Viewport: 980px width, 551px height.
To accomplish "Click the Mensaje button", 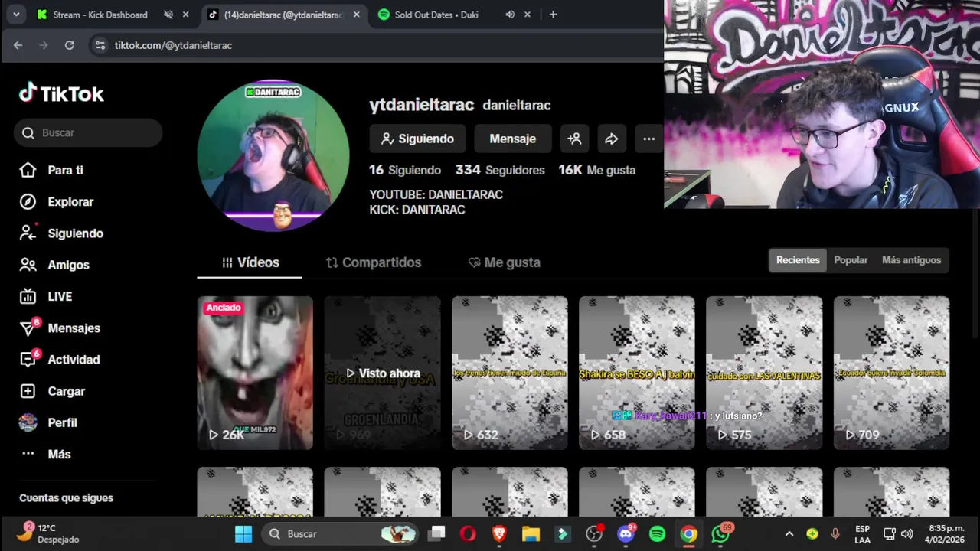I will coord(513,139).
